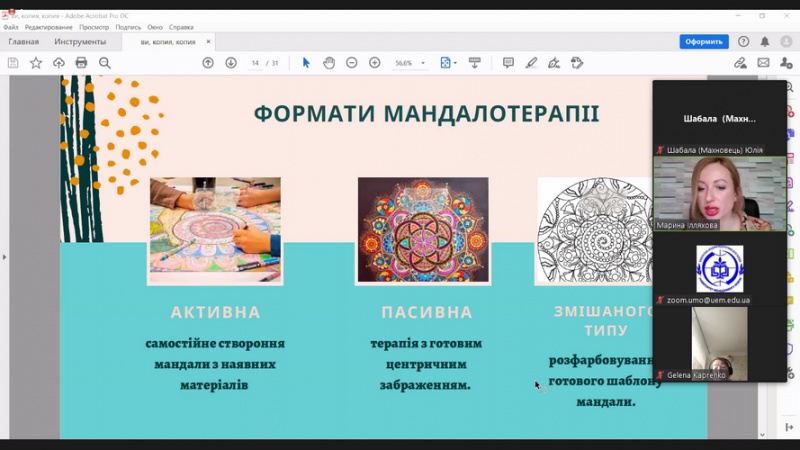Go to next page arrow
Screen dimensions: 800x450
coord(231,63)
